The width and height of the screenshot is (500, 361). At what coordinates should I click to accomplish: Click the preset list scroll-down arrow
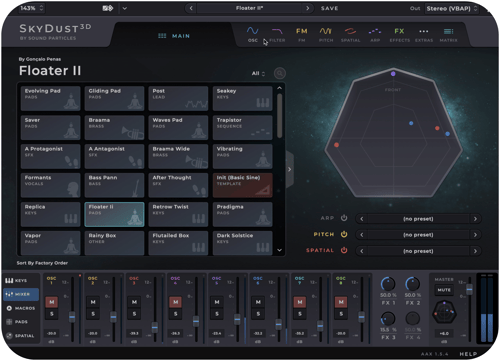click(279, 250)
